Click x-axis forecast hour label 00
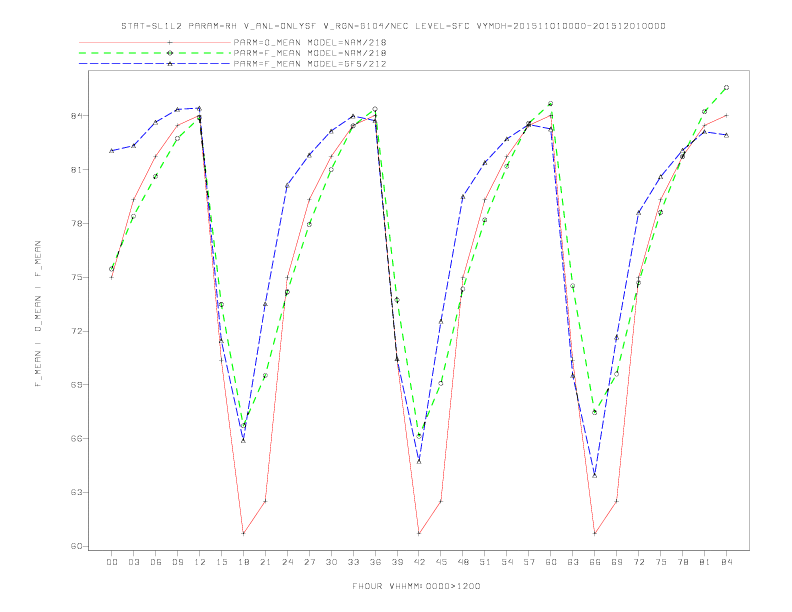The width and height of the screenshot is (792, 612). (x=112, y=562)
